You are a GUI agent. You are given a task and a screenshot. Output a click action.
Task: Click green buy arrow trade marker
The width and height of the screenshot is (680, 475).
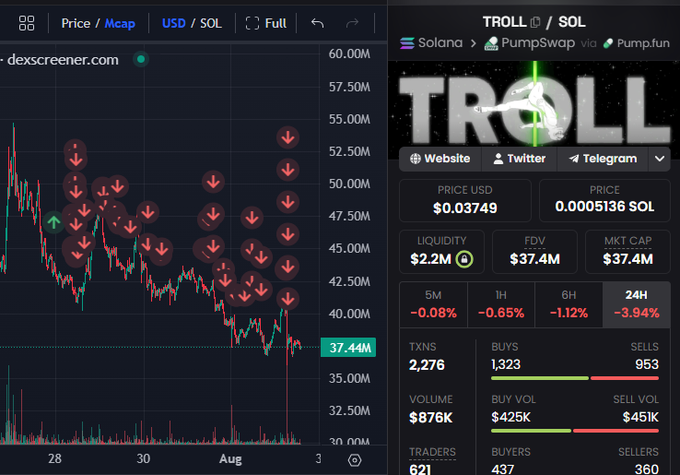tap(54, 222)
